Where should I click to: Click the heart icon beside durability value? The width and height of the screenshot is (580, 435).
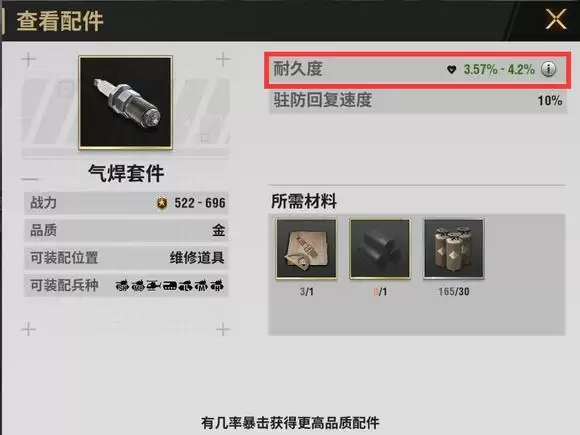(451, 69)
